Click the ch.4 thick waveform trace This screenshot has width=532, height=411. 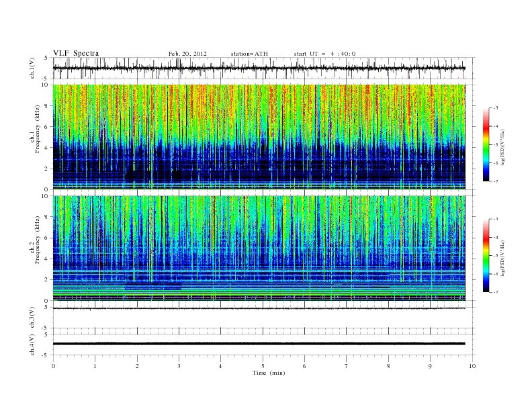click(x=259, y=344)
